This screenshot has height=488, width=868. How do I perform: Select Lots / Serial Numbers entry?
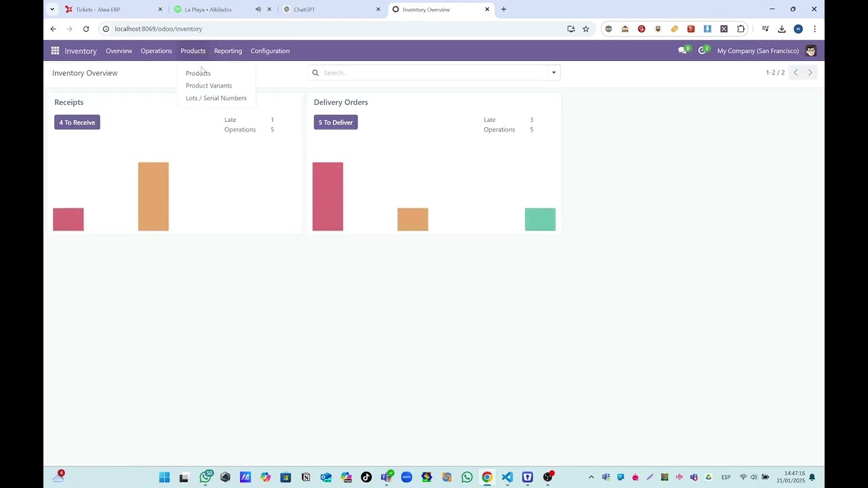(216, 98)
